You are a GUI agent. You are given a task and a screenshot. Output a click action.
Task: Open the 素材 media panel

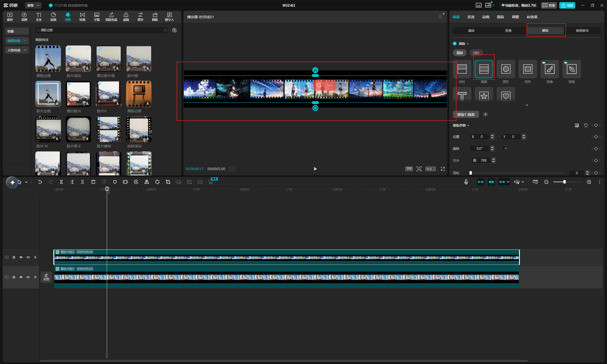(x=9, y=17)
